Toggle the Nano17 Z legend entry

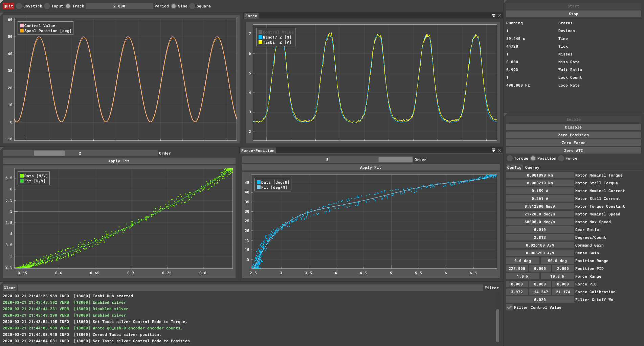274,37
